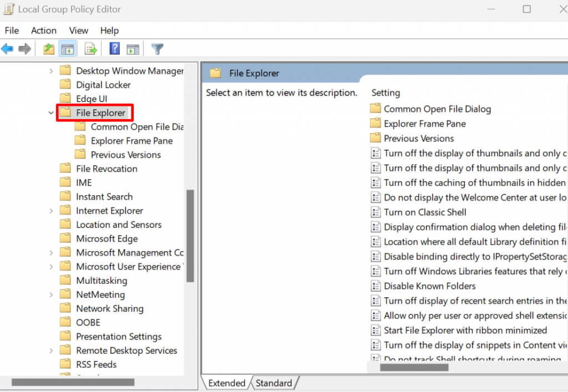Switch to the Standard tab
The width and height of the screenshot is (568, 392).
pos(274,383)
